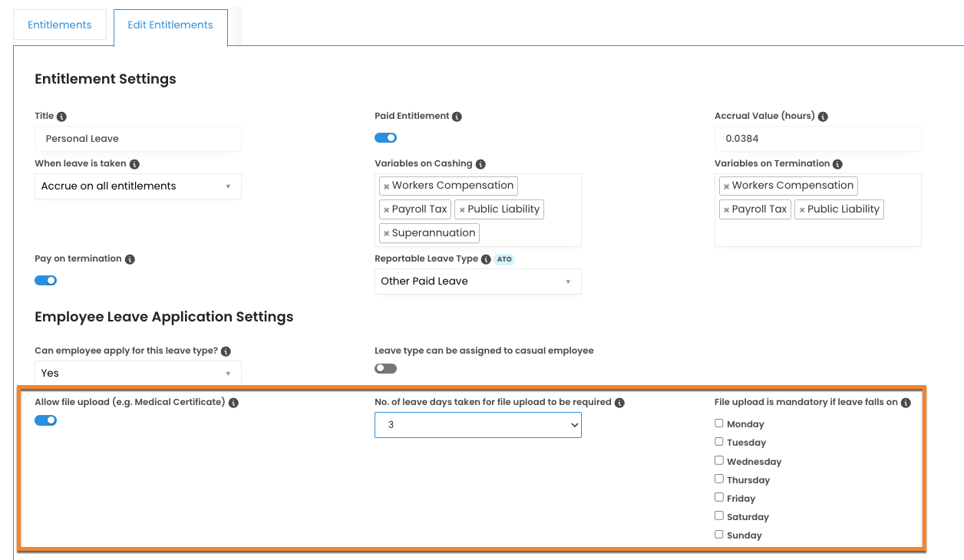Click the Title input field
Viewport: 964px width, 560px height.
coord(138,139)
